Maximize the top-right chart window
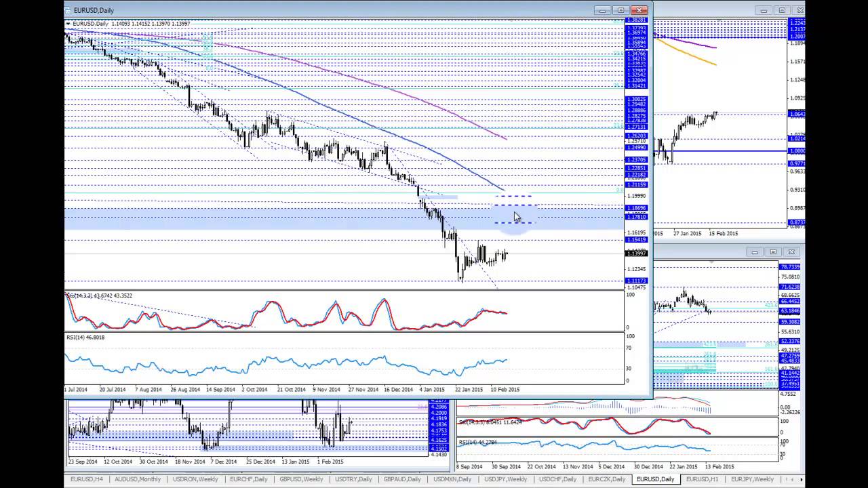 (782, 10)
